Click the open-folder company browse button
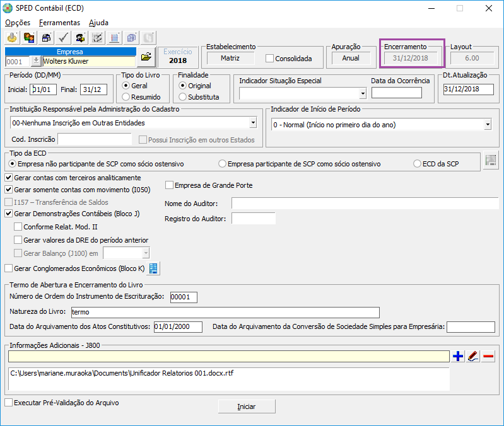 [x=146, y=57]
